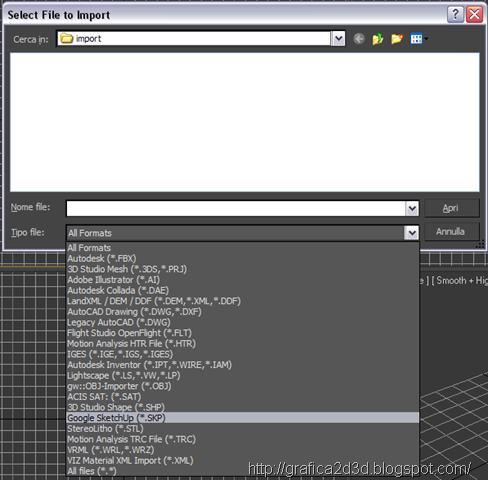Choose VRML (*.WRL,*.WRZ) format
This screenshot has height=480, width=488.
tap(242, 450)
